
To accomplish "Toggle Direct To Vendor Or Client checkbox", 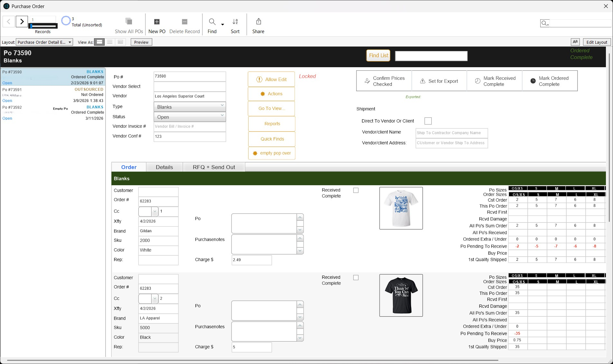I will click(428, 121).
